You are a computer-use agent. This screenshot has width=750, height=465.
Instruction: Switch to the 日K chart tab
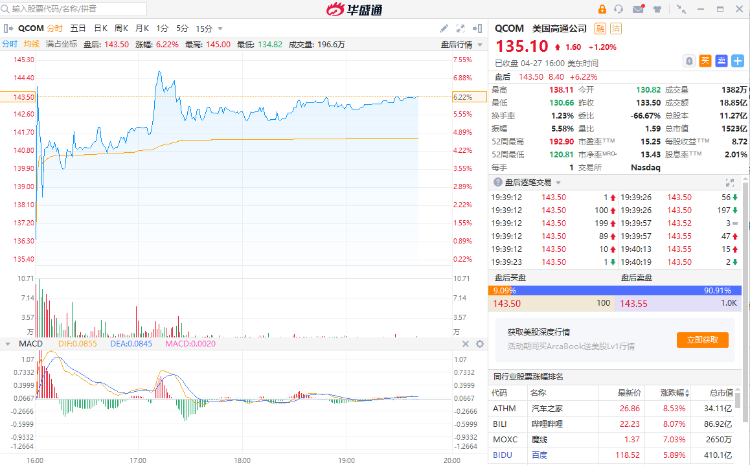100,29
